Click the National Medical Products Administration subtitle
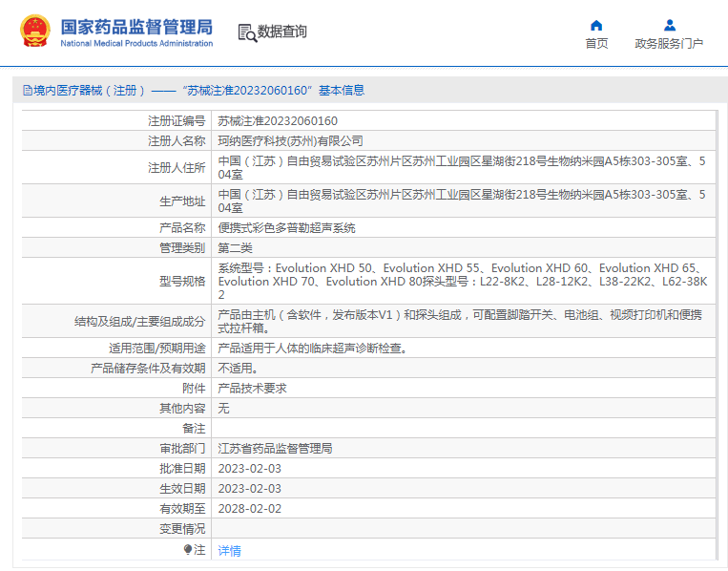This screenshot has width=728, height=571. pos(136,44)
